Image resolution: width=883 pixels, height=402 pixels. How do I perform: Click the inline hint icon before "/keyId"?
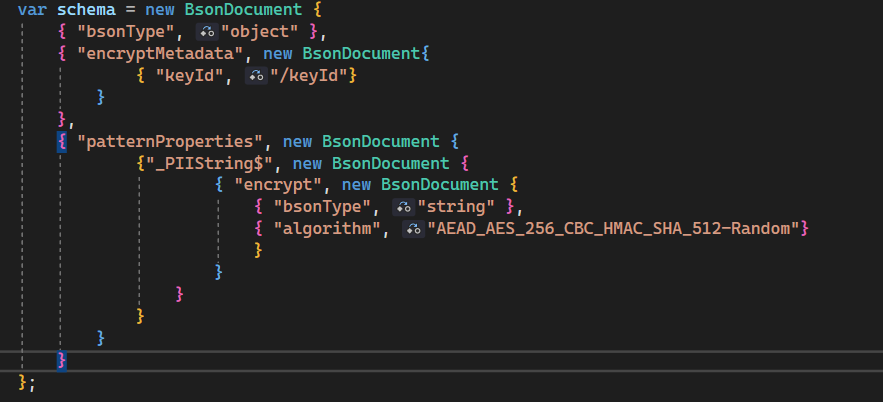tap(256, 75)
